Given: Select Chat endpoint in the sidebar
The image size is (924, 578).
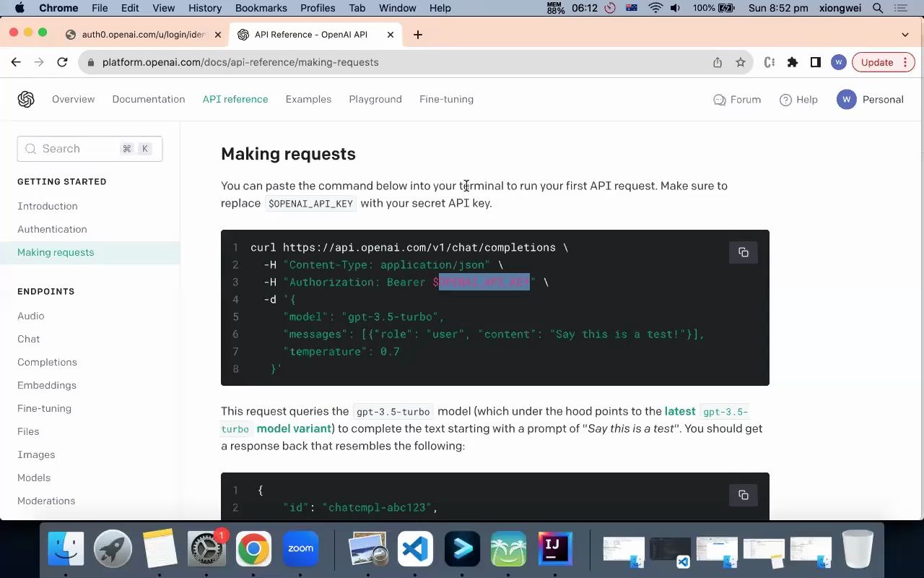Looking at the screenshot, I should [x=29, y=339].
